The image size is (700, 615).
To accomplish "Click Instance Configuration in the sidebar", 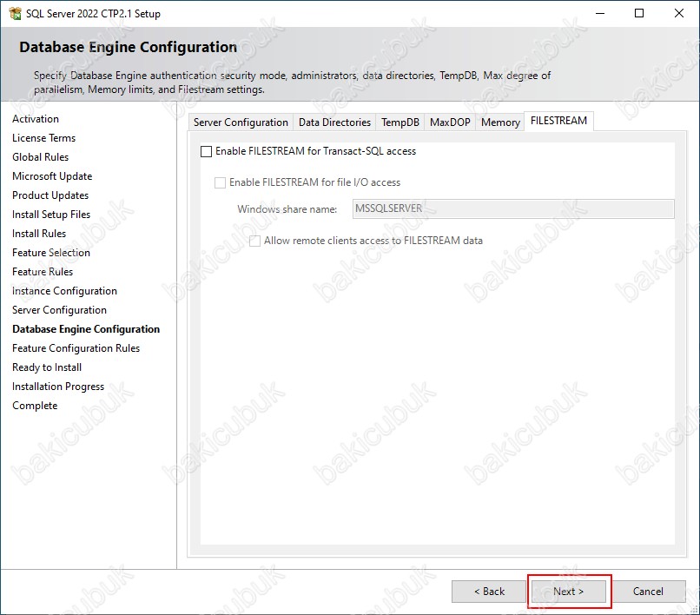I will pyautogui.click(x=64, y=291).
